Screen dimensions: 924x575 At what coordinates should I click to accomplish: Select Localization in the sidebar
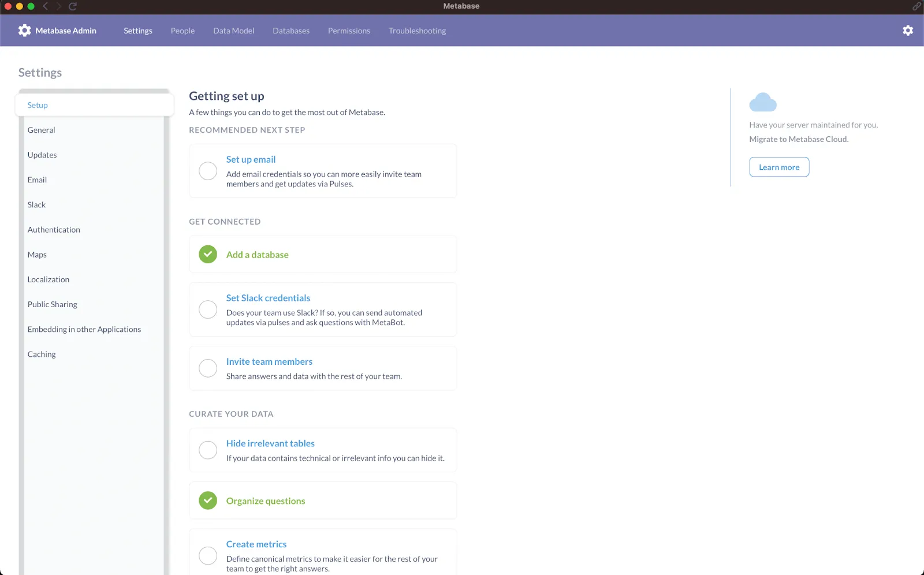click(x=49, y=279)
